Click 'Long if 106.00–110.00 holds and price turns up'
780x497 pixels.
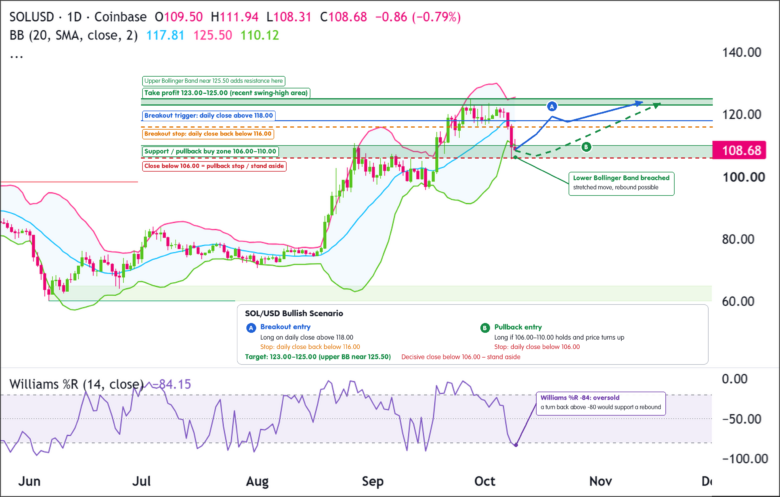559,337
